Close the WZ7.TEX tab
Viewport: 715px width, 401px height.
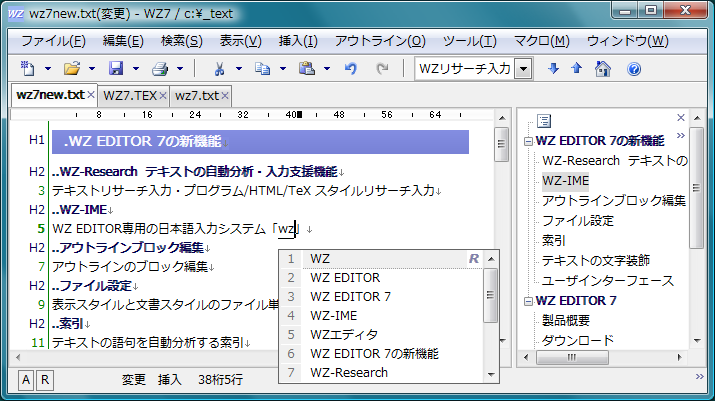pyautogui.click(x=163, y=96)
